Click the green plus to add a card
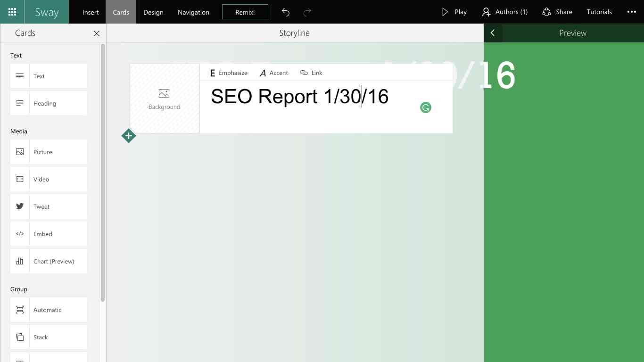Screen dimensions: 644x362 click(128, 136)
